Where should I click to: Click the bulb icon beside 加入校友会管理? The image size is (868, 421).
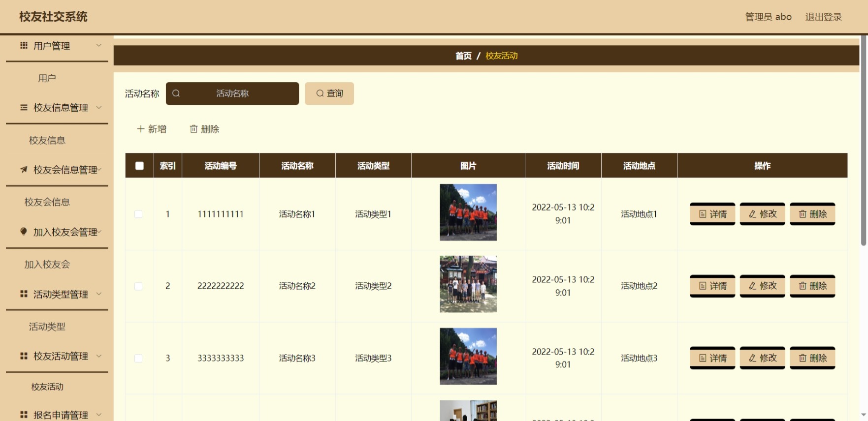[24, 232]
